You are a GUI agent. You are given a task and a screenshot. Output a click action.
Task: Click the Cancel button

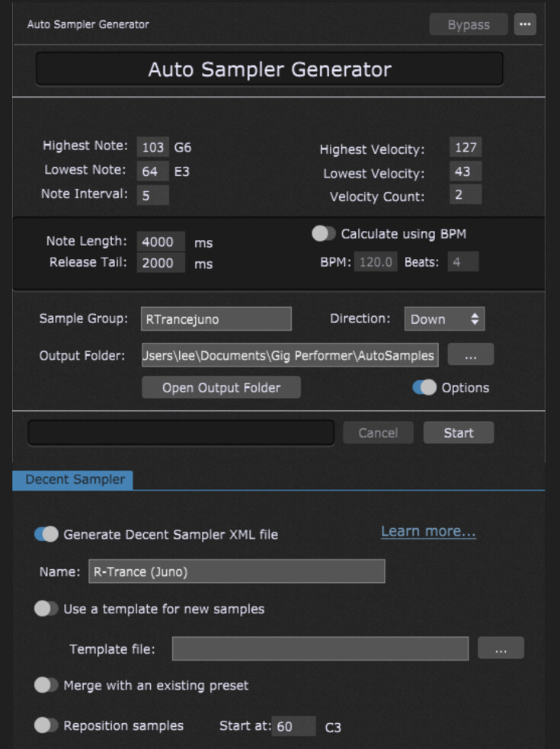click(x=378, y=433)
